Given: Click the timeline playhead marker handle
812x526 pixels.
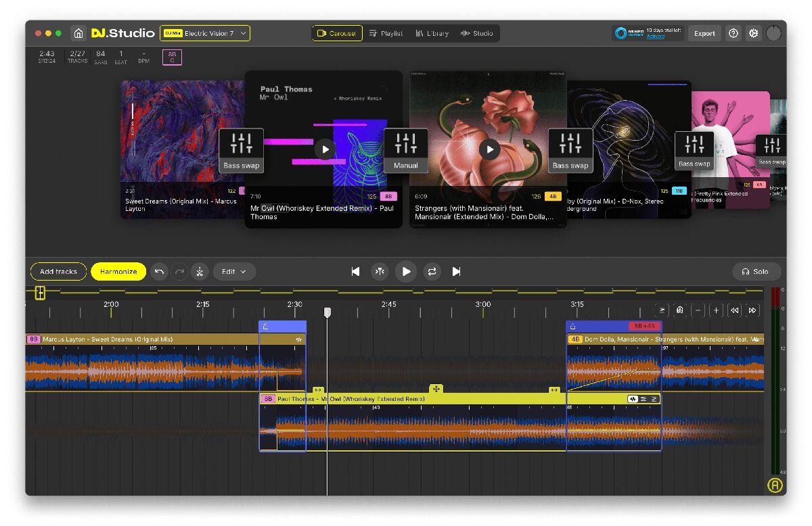Looking at the screenshot, I should point(328,312).
